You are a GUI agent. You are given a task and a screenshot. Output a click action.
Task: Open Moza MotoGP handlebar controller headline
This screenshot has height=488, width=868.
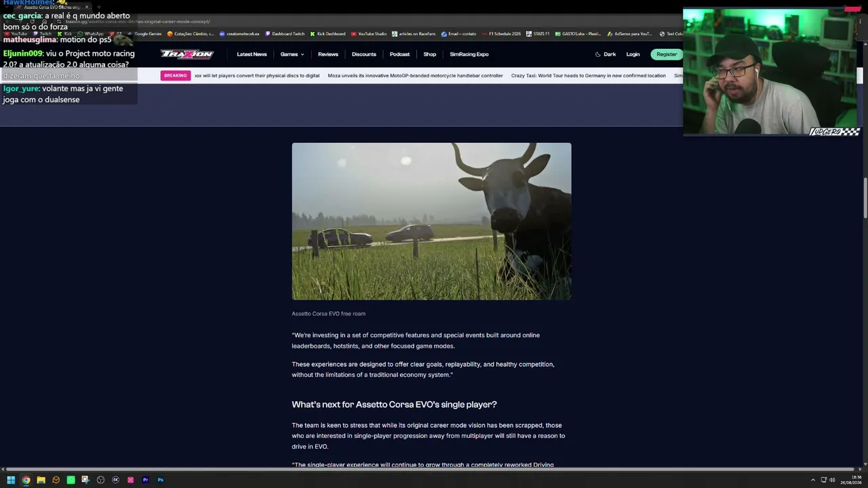(x=415, y=76)
